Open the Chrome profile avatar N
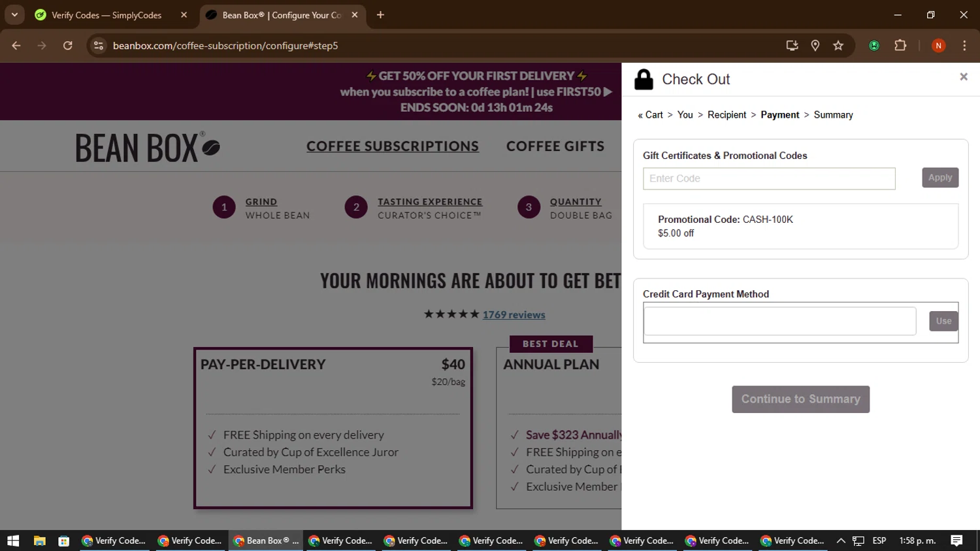 938,46
